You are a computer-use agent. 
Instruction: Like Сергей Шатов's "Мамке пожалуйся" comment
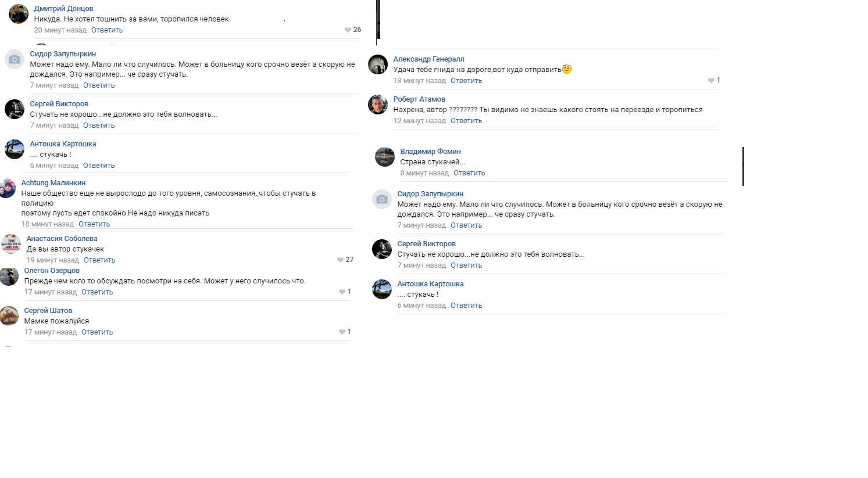342,332
